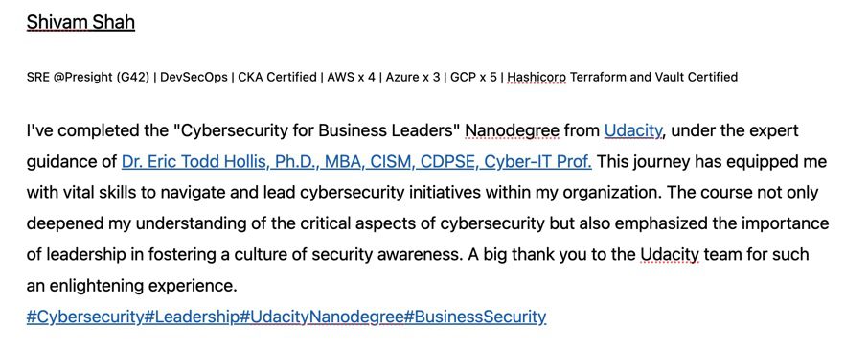Click the 'DevSecOps' headline text
Screen dimensions: 868x352
194,77
